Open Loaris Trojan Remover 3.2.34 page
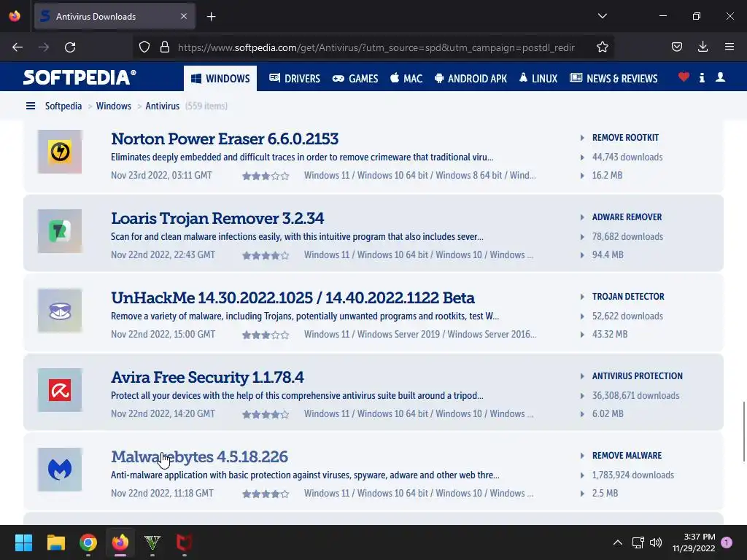Screen dimensions: 747x560 (x=217, y=218)
